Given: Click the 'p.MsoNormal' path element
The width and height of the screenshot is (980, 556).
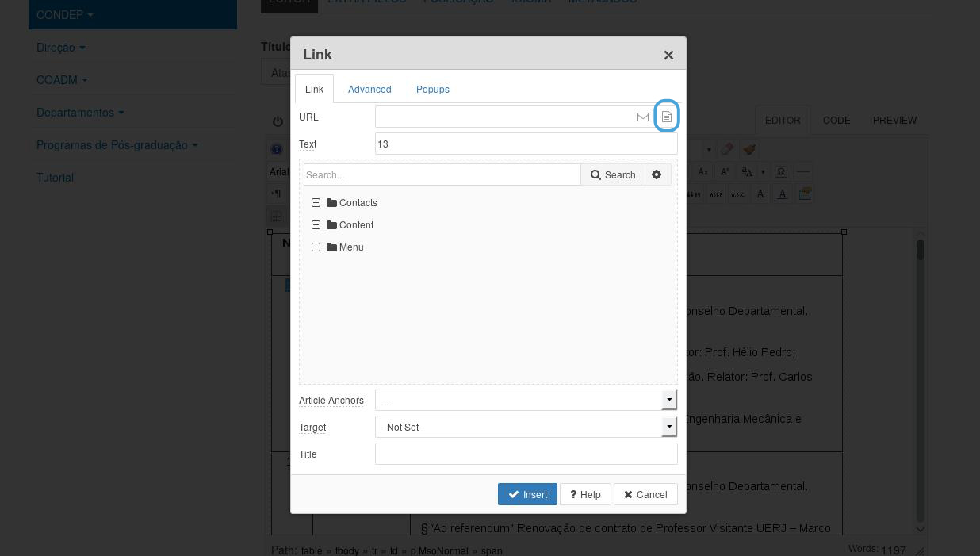Looking at the screenshot, I should [x=440, y=550].
